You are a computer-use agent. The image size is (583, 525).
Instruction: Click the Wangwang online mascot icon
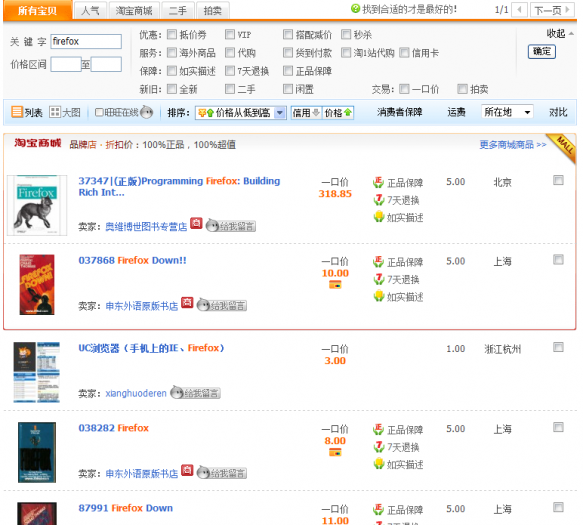pos(146,112)
